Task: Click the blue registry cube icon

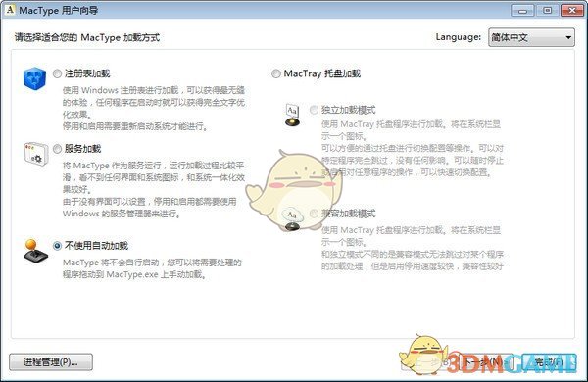Action: [34, 78]
